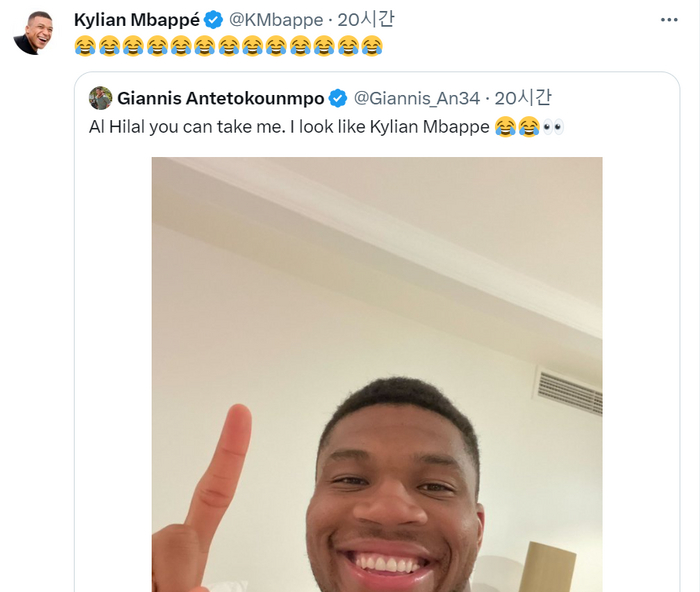The image size is (700, 592).
Task: Click Mbappé's blue verified badge
Action: 213,20
